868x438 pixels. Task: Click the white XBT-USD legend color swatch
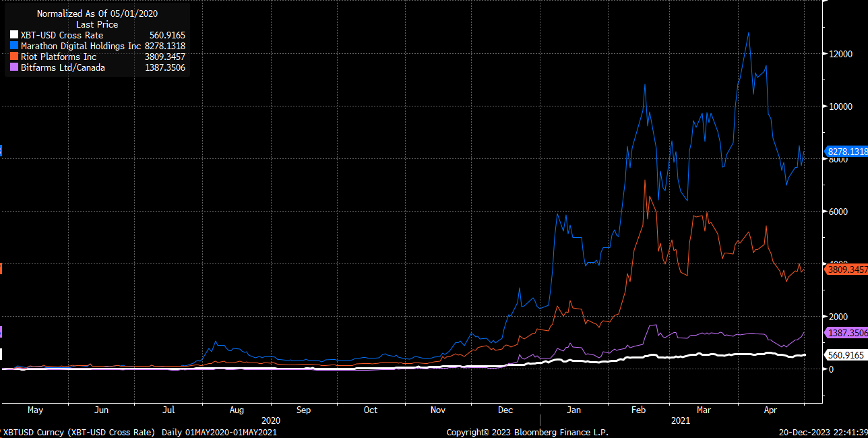[13, 35]
